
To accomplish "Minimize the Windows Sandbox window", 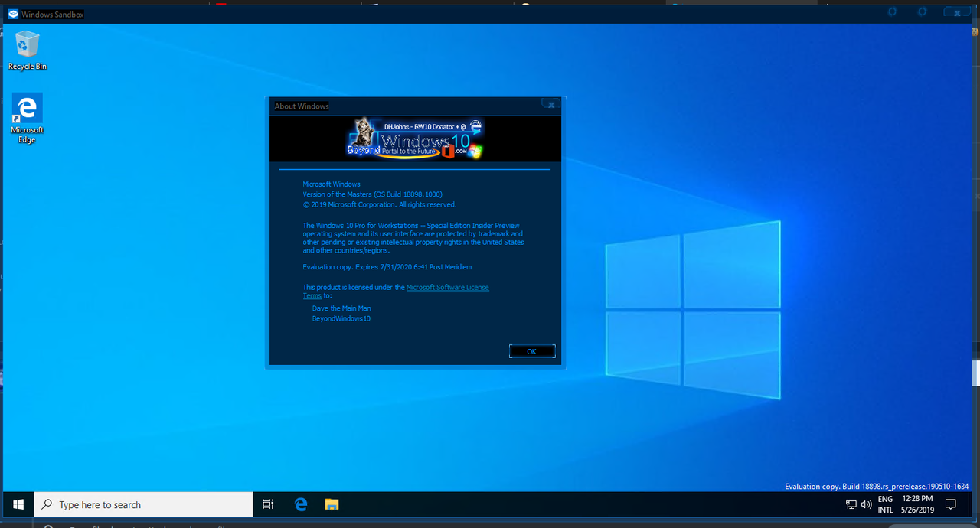I will [x=892, y=12].
